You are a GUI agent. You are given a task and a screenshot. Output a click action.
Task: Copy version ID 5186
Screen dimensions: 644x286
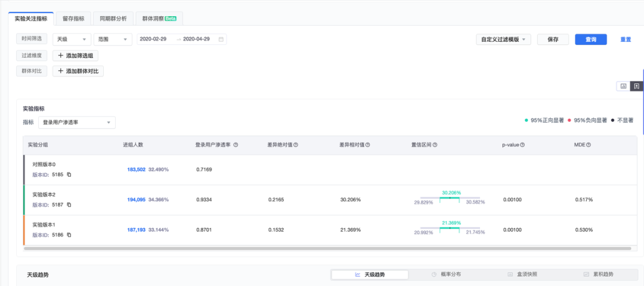[69, 235]
